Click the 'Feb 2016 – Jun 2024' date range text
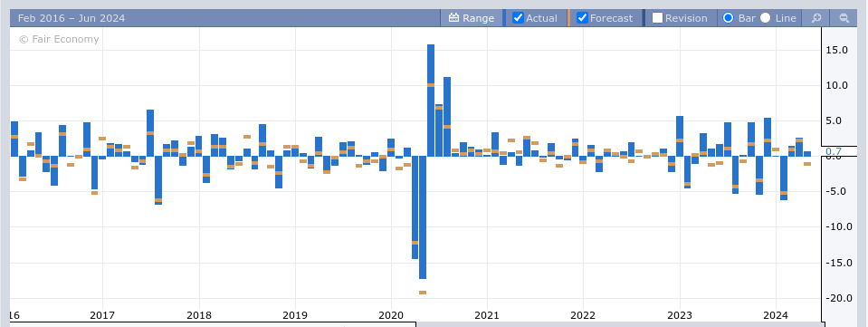 pos(72,18)
